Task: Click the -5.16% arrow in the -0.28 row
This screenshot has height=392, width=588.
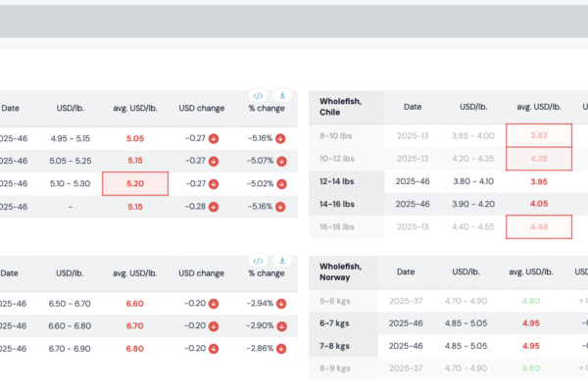Action: pos(280,207)
